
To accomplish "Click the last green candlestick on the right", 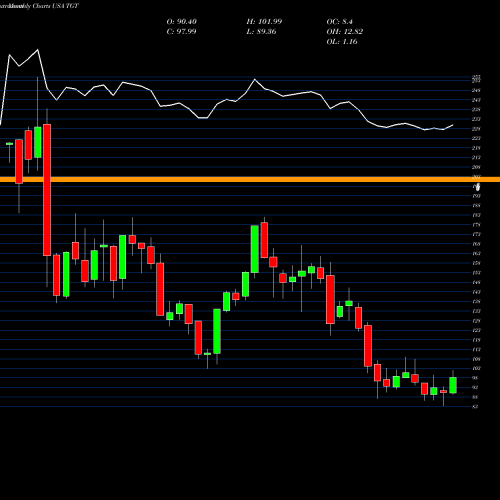I will point(453,385).
